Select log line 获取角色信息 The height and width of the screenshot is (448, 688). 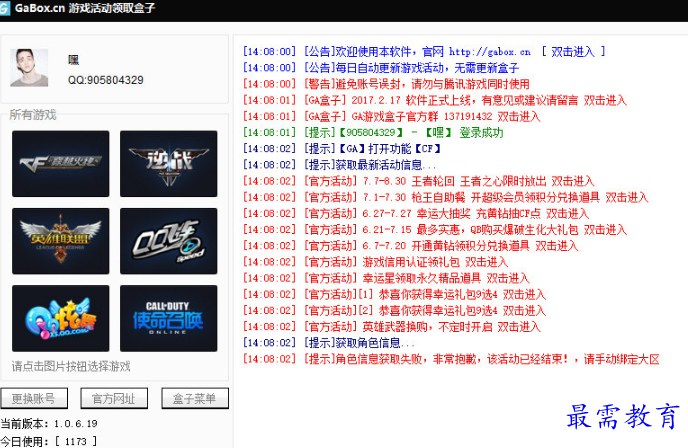point(329,343)
